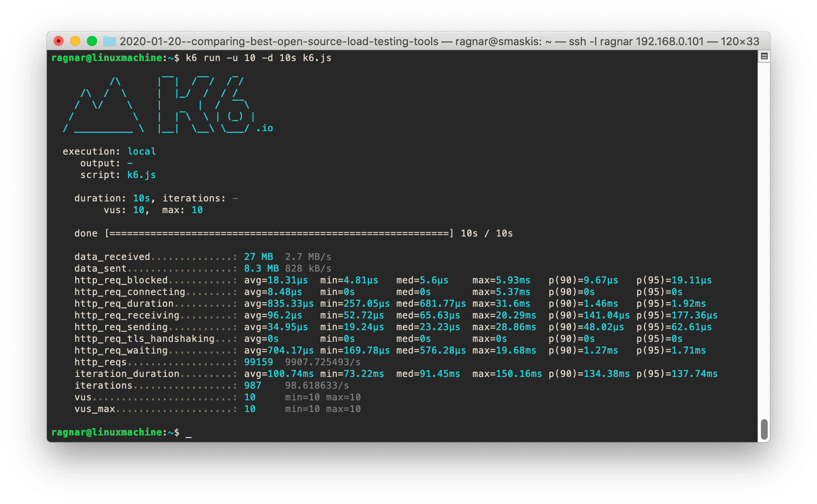Select the iterations count 987

[253, 385]
